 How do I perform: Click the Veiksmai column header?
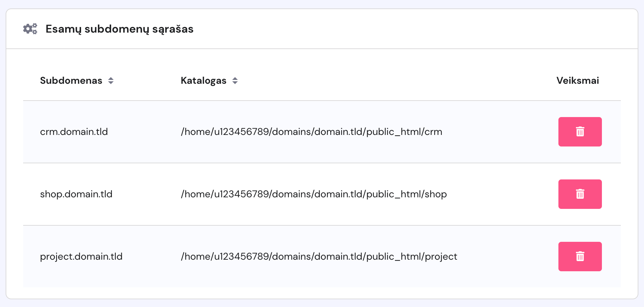click(x=578, y=81)
